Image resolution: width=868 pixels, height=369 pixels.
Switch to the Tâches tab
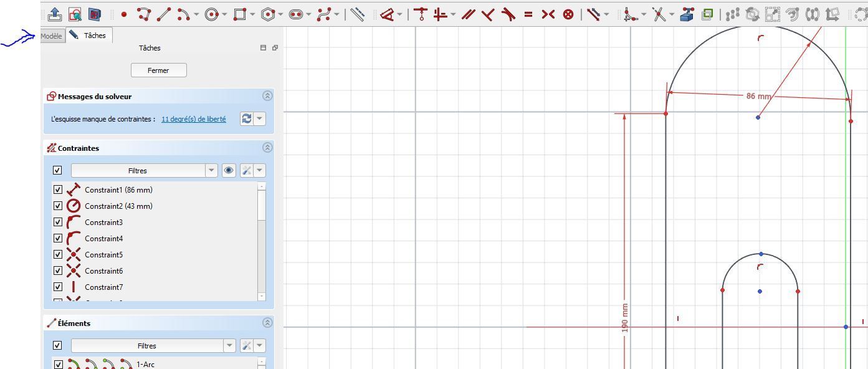[x=88, y=36]
